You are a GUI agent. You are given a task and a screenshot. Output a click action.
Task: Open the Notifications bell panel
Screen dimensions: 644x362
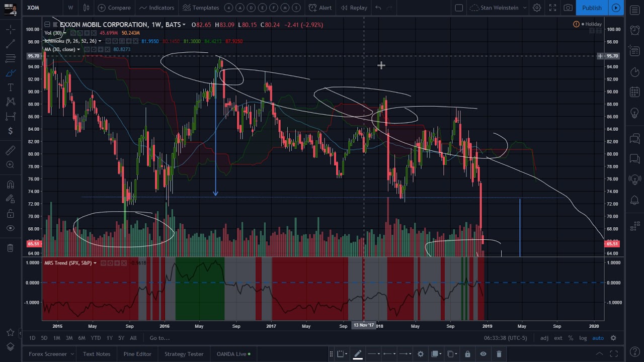pyautogui.click(x=634, y=201)
